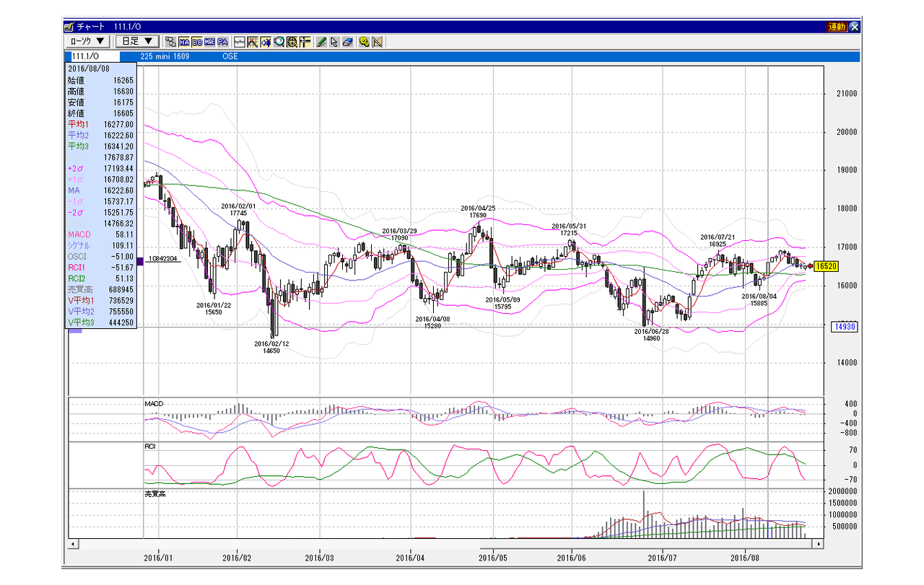Click the 連動 link button
The width and height of the screenshot is (924, 585).
point(837,27)
